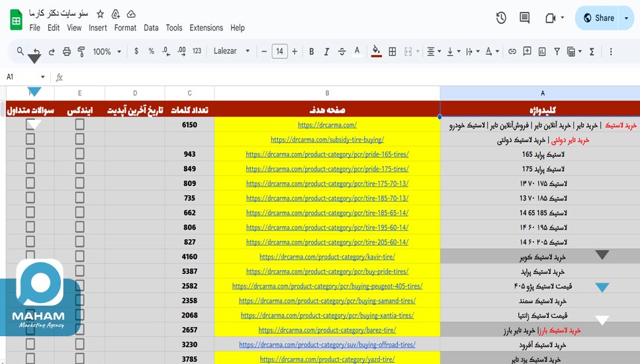Check the cloud save status icon
The width and height of the screenshot is (640, 364).
(x=131, y=15)
